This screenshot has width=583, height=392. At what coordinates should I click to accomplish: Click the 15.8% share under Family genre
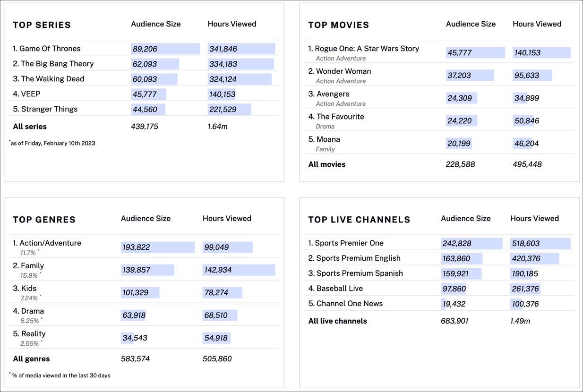click(29, 276)
